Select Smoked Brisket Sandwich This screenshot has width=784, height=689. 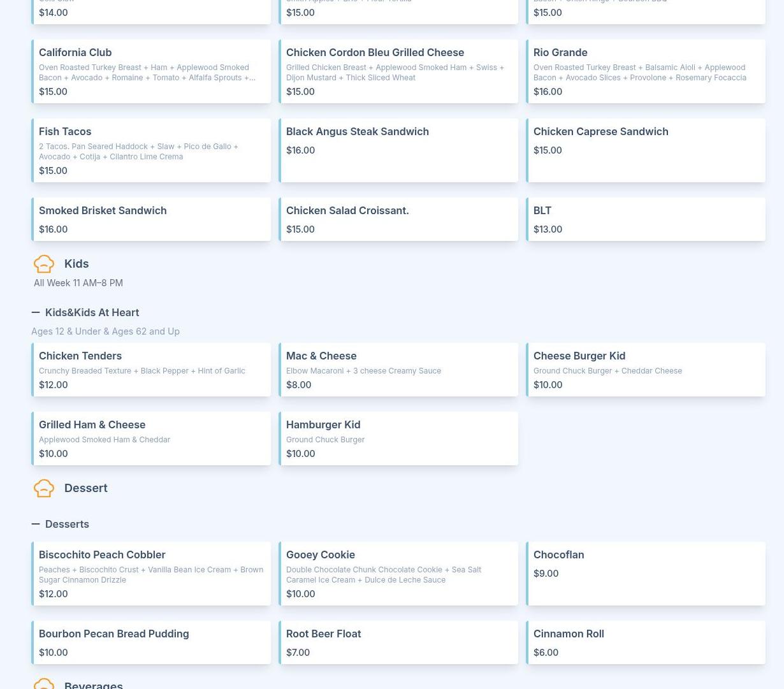coord(151,219)
